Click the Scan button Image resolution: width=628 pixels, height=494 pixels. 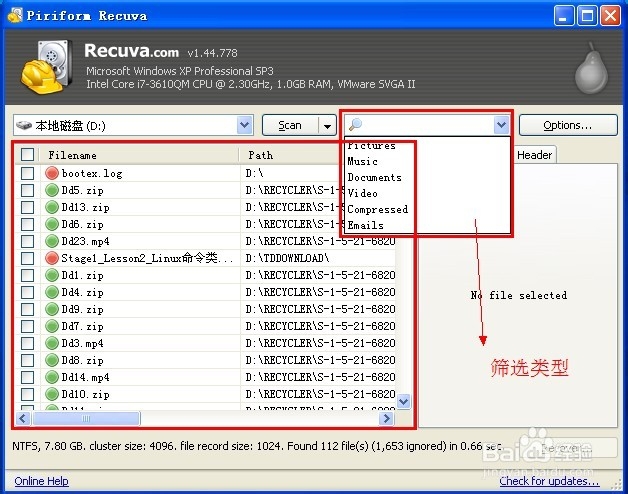tap(290, 125)
